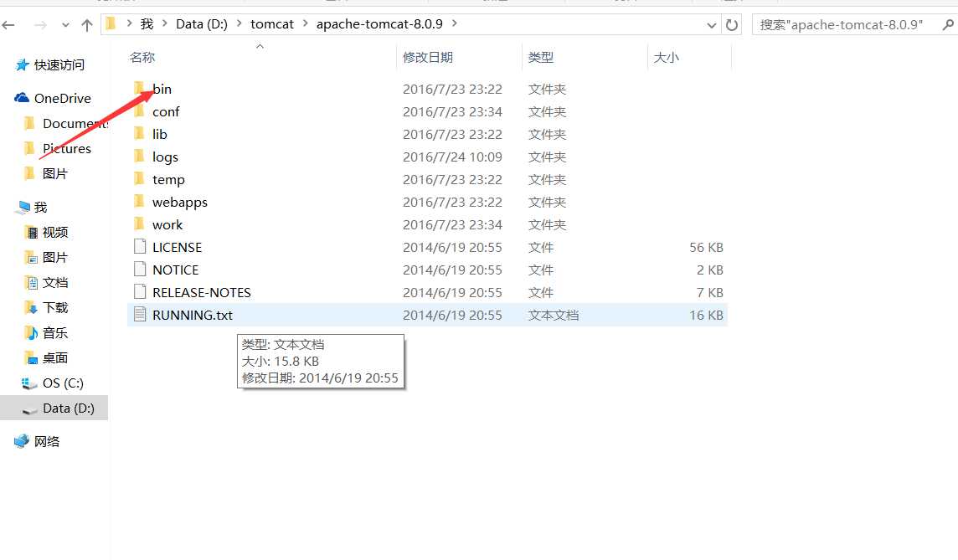The height and width of the screenshot is (560, 958).
Task: Select the work folder icon
Action: pyautogui.click(x=139, y=224)
